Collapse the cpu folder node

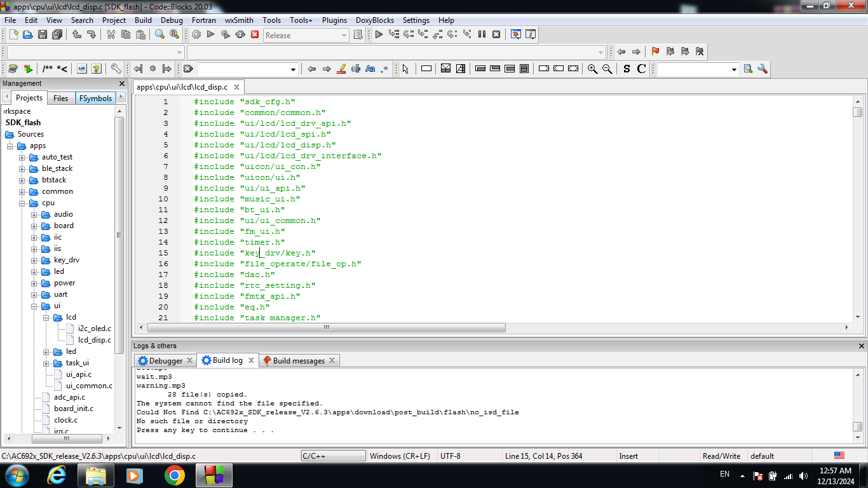click(x=22, y=203)
